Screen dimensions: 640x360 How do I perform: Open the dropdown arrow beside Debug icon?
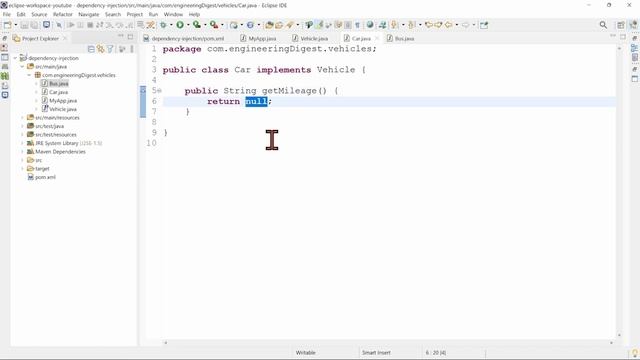(x=171, y=25)
